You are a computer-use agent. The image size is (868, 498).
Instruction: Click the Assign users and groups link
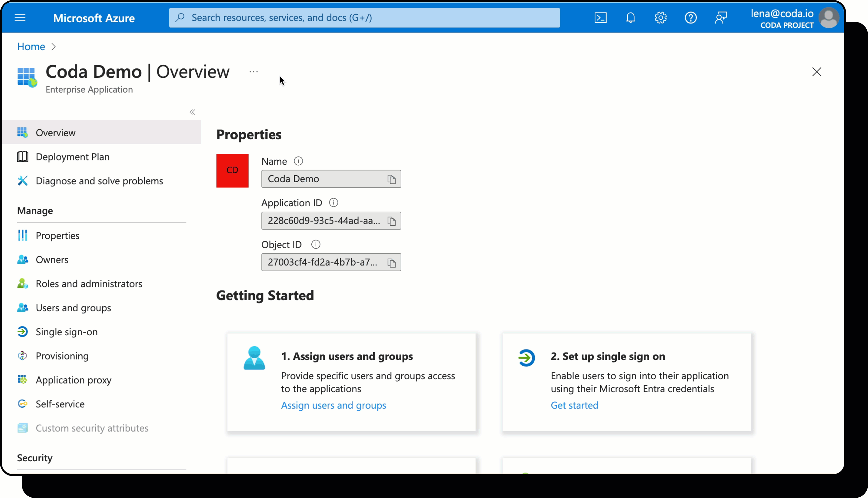[333, 405]
